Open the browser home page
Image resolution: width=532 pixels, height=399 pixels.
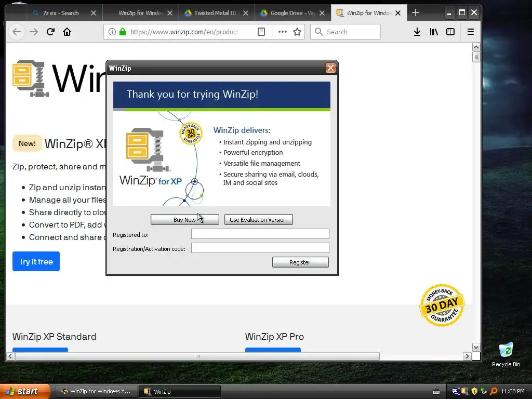(67, 32)
